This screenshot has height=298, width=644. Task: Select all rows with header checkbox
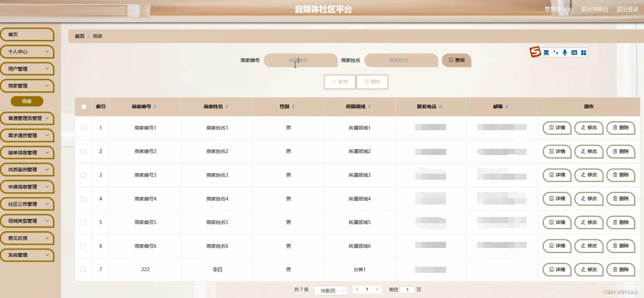[83, 107]
